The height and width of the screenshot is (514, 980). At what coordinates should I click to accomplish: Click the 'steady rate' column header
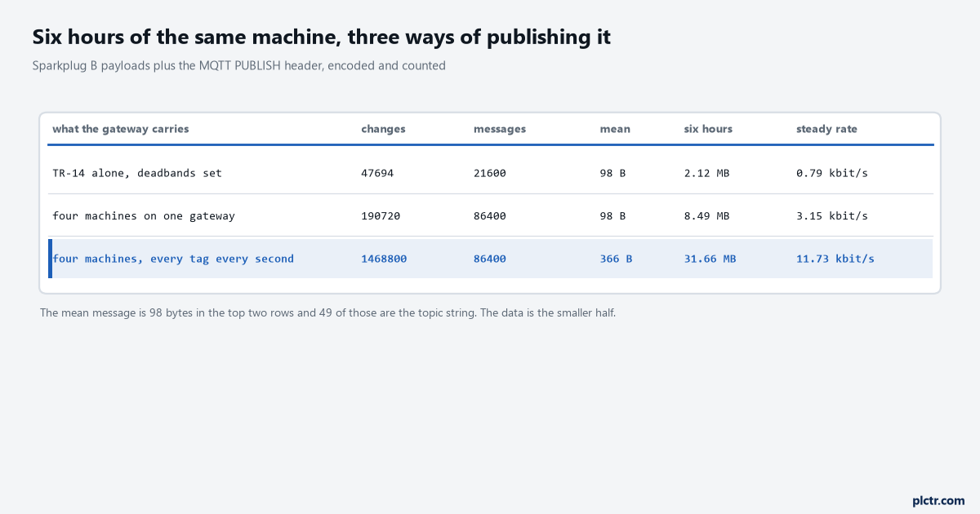tap(826, 129)
